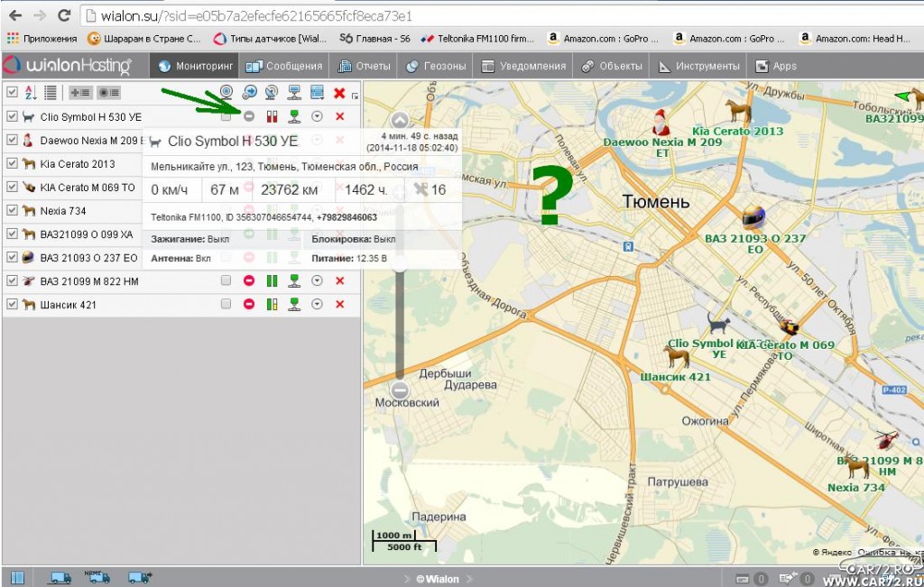Image resolution: width=924 pixels, height=587 pixels.
Task: Click the first truck icon in bottom bar
Action: 60,578
